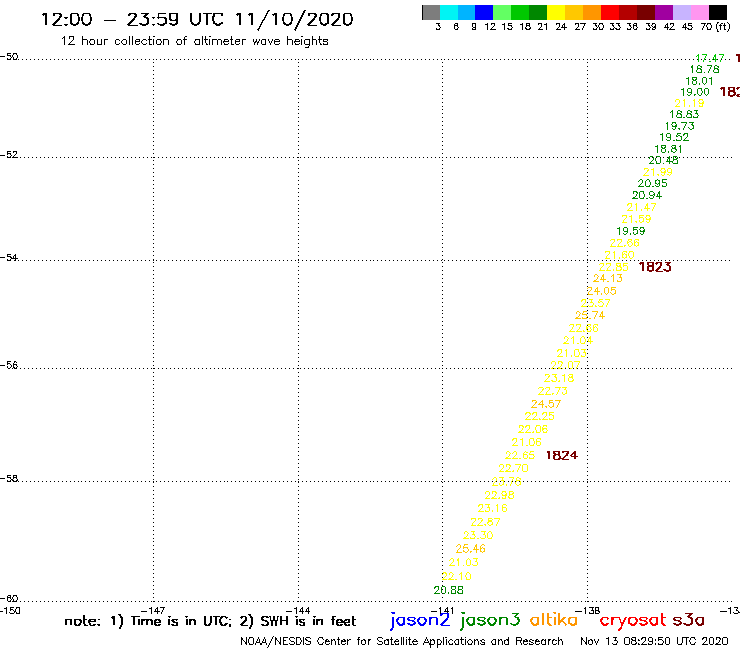Click the timestamp 'Nov 13 08:29:50 UTC 2020'
This screenshot has height=650, width=740.
pyautogui.click(x=654, y=642)
